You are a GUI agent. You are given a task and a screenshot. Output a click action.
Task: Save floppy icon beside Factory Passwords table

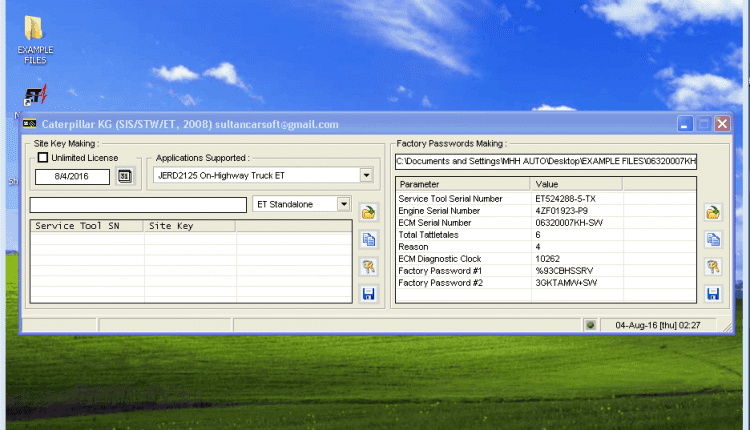pos(713,294)
